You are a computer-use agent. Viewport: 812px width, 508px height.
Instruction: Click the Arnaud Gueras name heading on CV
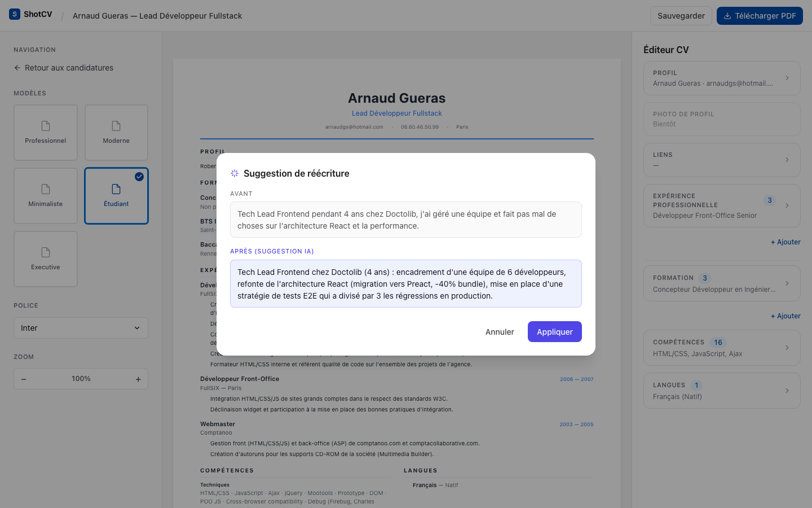coord(397,98)
